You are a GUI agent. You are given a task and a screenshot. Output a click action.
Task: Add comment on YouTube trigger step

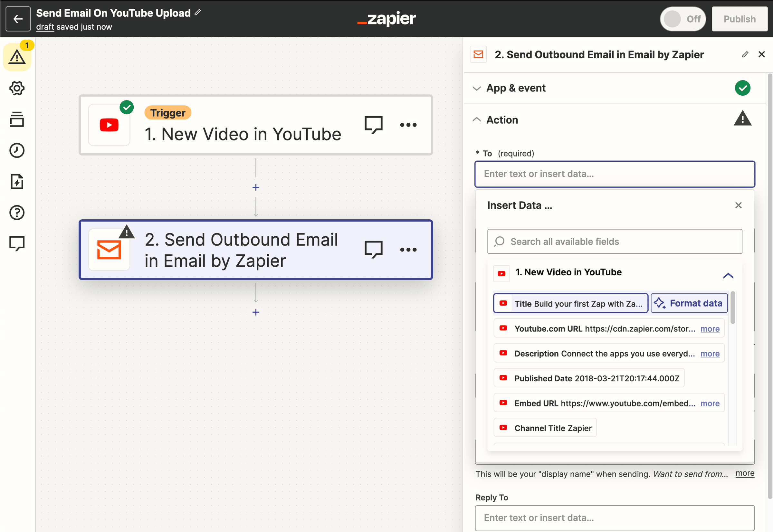(373, 125)
